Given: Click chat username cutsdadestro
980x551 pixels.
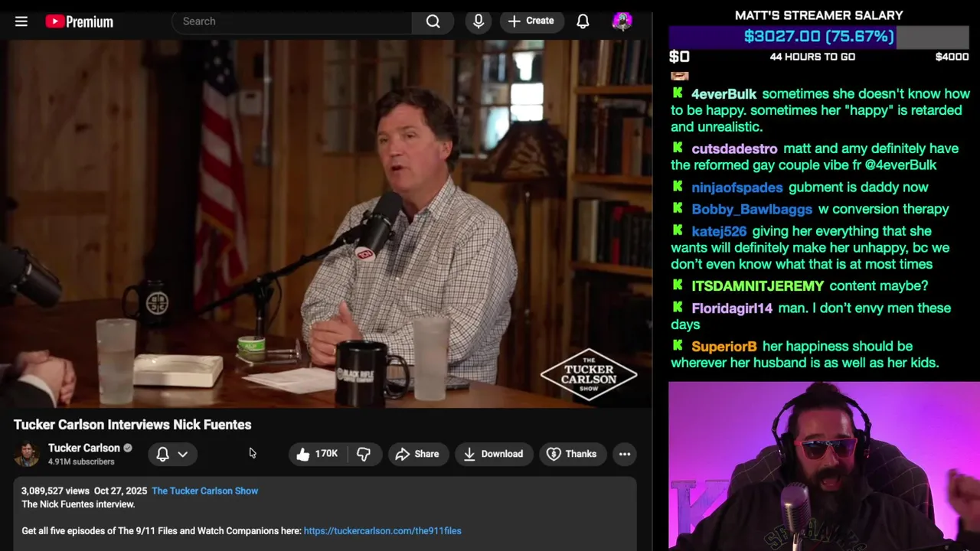Looking at the screenshot, I should 734,148.
